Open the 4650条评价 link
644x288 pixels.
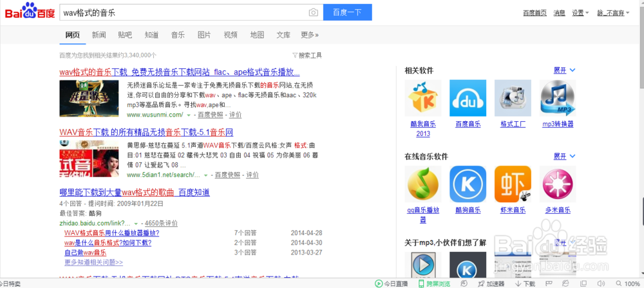162,224
